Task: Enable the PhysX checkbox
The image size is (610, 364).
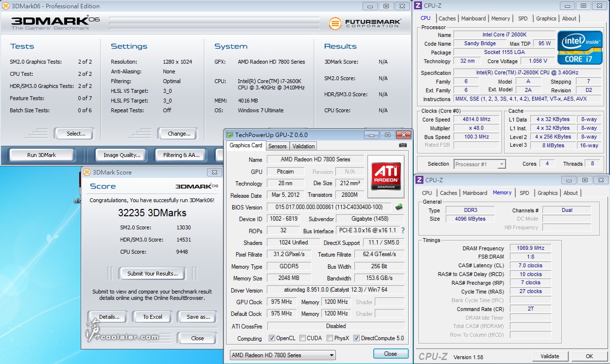Action: tap(330, 338)
